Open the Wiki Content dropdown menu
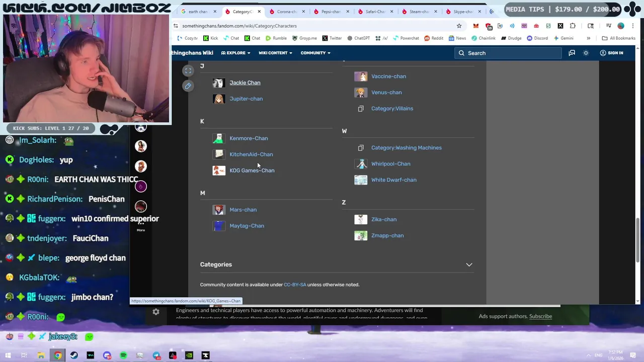Image resolution: width=644 pixels, height=362 pixels. point(275,53)
